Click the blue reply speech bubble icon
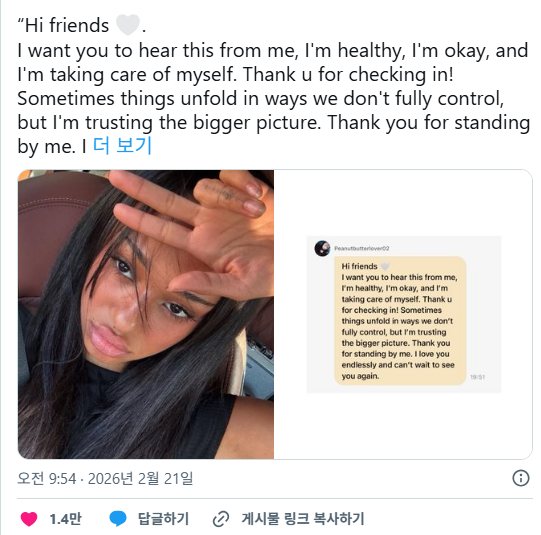Screen dimensions: 541x535 (x=118, y=518)
